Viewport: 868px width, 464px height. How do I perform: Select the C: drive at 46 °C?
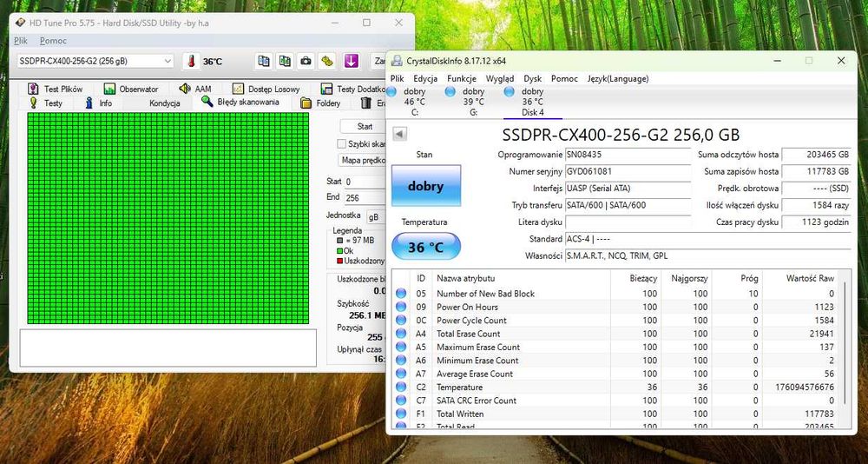coord(415,102)
